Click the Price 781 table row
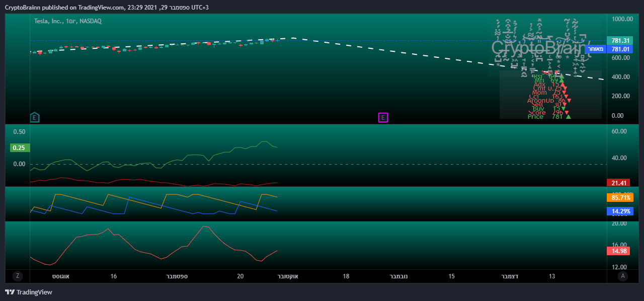 (549, 117)
